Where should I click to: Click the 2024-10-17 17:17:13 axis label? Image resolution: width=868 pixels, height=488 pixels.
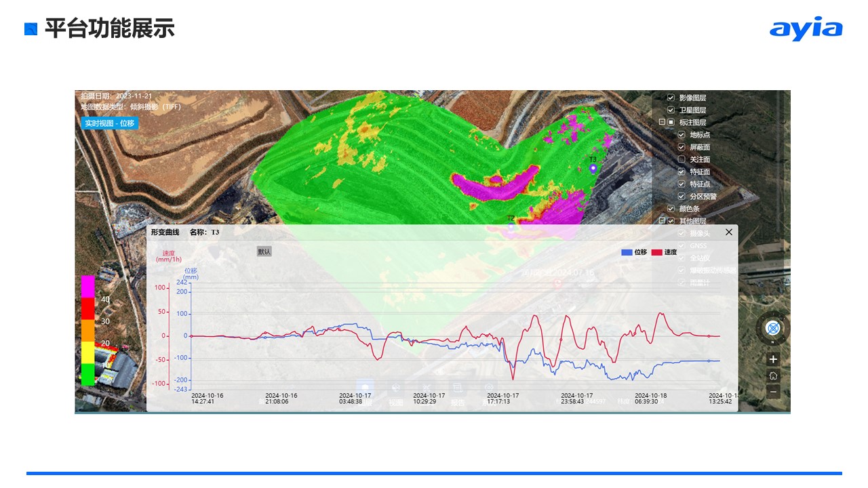pos(503,398)
